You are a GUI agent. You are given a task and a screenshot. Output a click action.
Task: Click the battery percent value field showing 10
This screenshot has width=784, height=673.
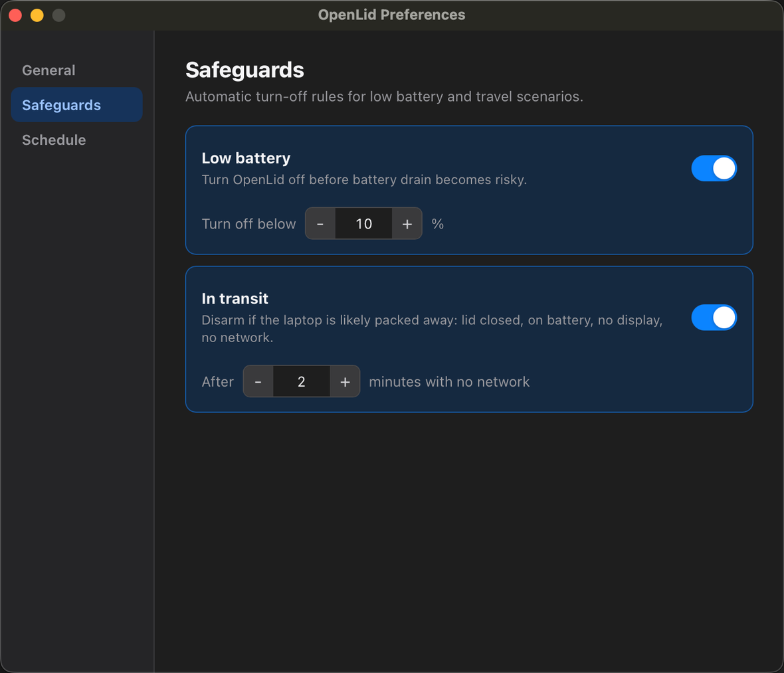pyautogui.click(x=363, y=223)
